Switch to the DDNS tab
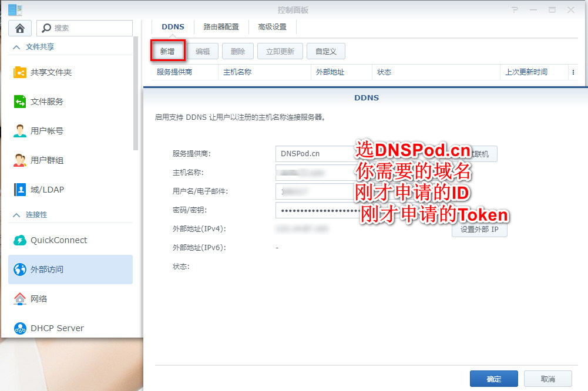Image resolution: width=588 pixels, height=391 pixels. pos(173,27)
